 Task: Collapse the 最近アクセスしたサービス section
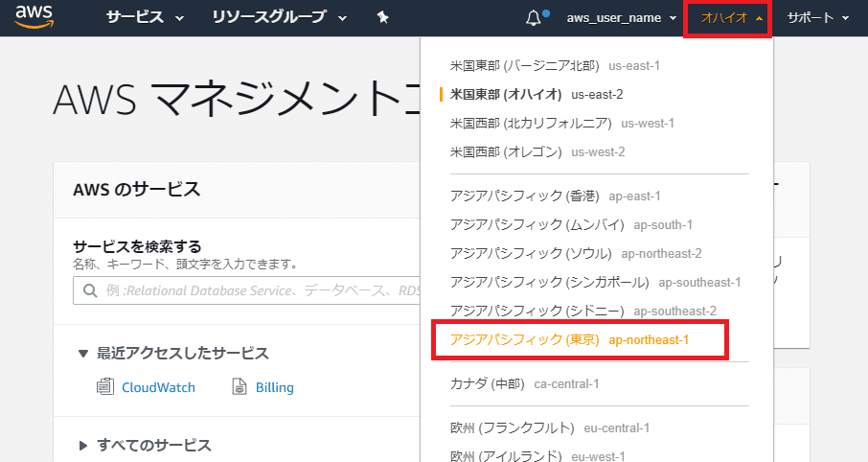173,353
